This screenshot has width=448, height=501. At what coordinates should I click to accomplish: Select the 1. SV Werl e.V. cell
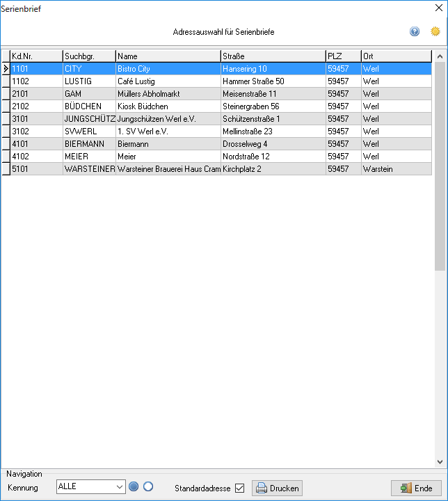point(168,132)
